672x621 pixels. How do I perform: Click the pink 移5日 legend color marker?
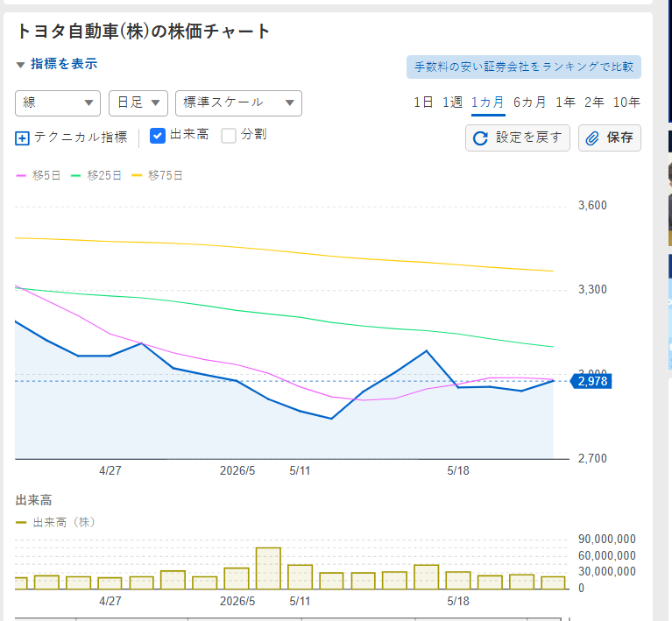21,176
